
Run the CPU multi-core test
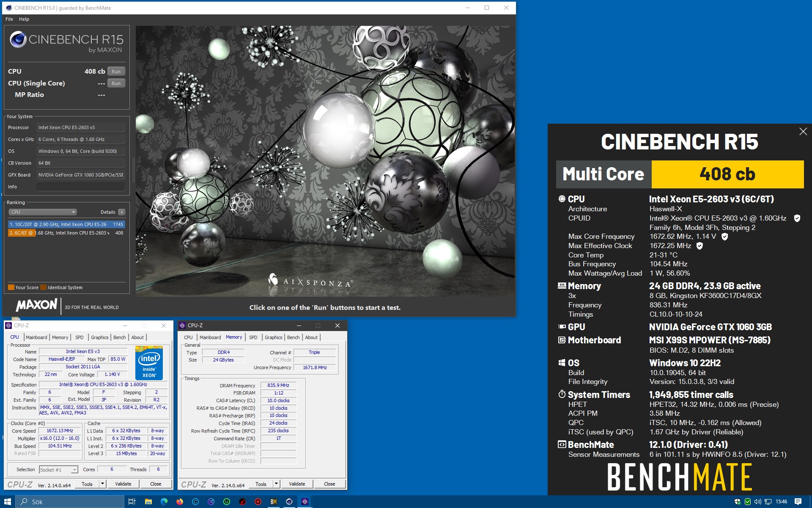point(116,72)
